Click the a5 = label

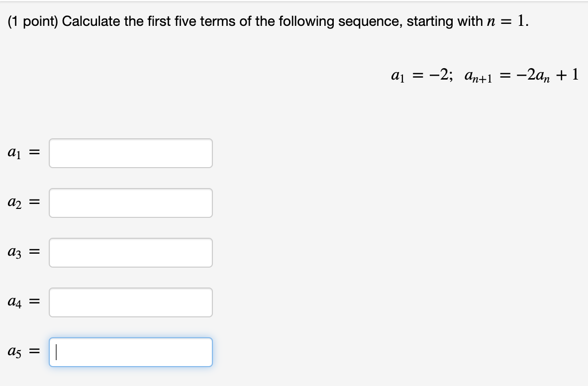tap(21, 352)
